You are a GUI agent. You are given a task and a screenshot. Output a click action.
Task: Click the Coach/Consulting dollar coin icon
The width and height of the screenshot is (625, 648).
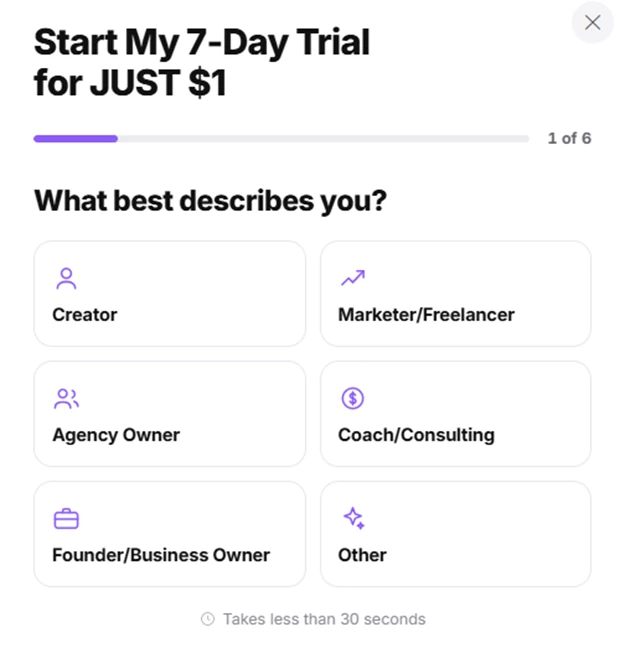tap(353, 398)
